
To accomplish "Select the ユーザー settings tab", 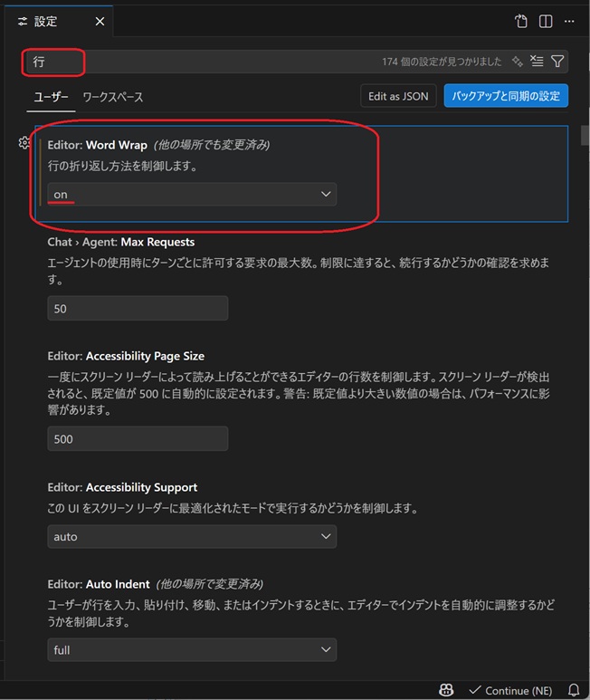I will 51,96.
